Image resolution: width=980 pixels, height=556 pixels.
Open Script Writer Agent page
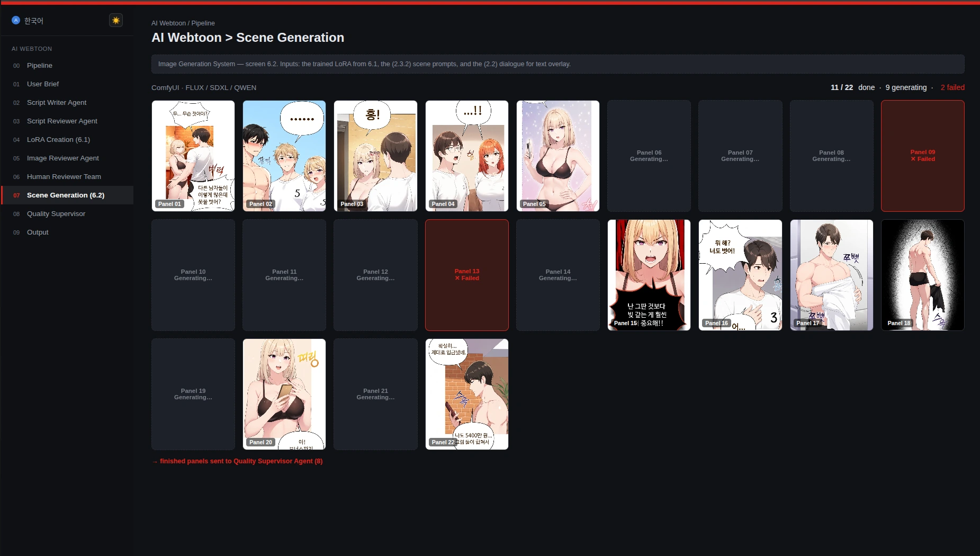click(67, 103)
